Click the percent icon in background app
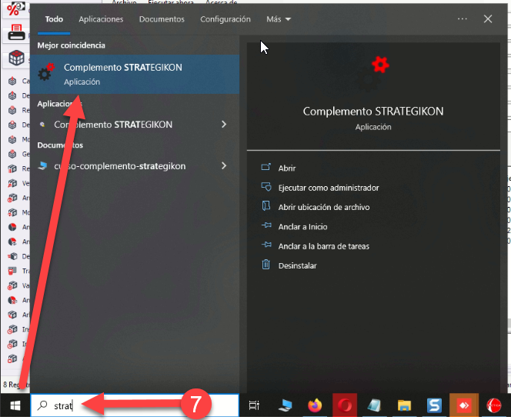Viewport: 511px width, 420px height. [x=15, y=8]
